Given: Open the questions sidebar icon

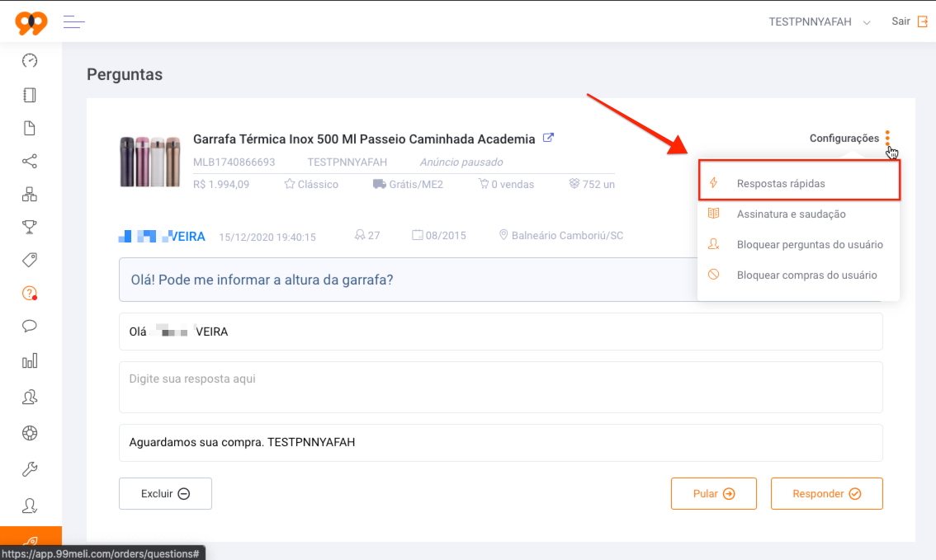Looking at the screenshot, I should [29, 293].
